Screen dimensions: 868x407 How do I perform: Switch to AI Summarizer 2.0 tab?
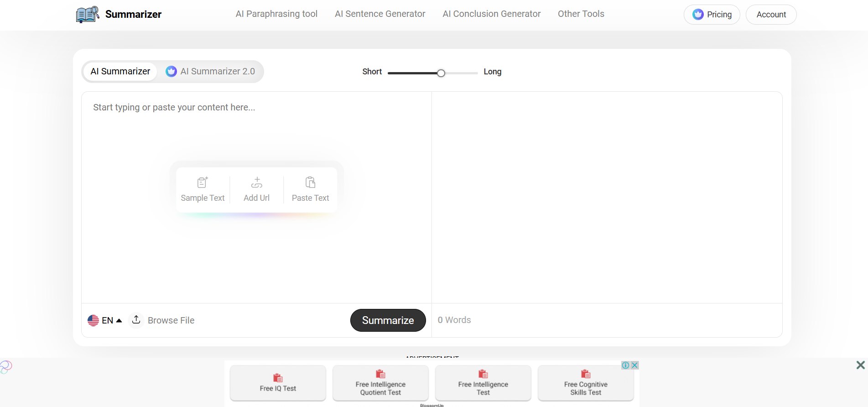pyautogui.click(x=210, y=72)
